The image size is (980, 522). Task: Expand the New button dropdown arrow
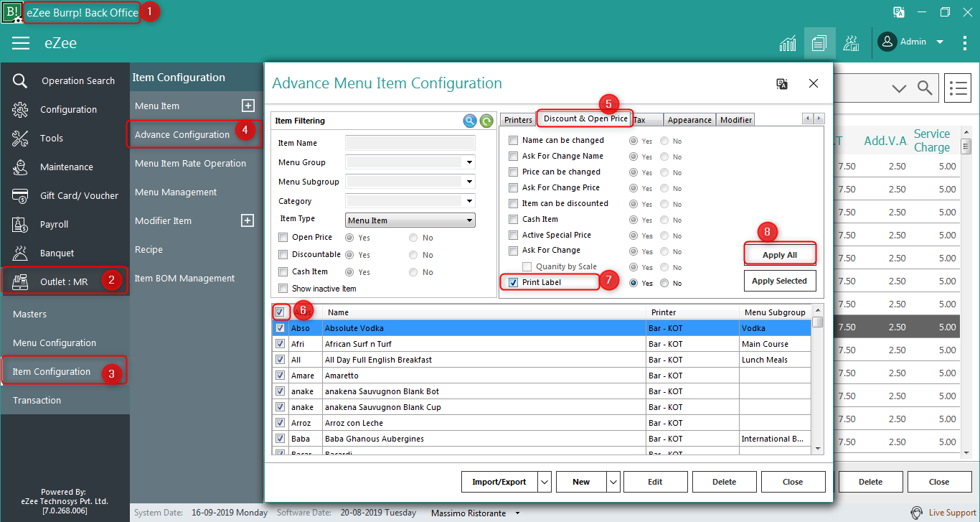[x=613, y=482]
